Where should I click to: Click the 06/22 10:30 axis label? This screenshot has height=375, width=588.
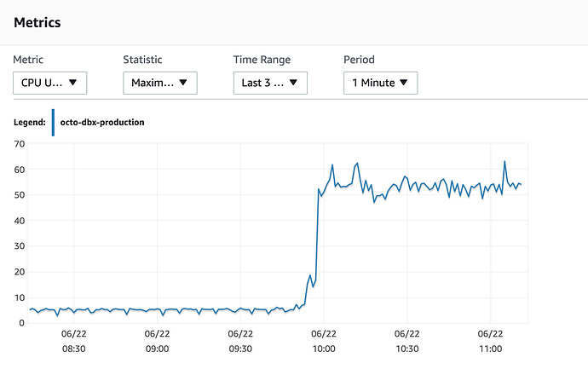coord(407,341)
